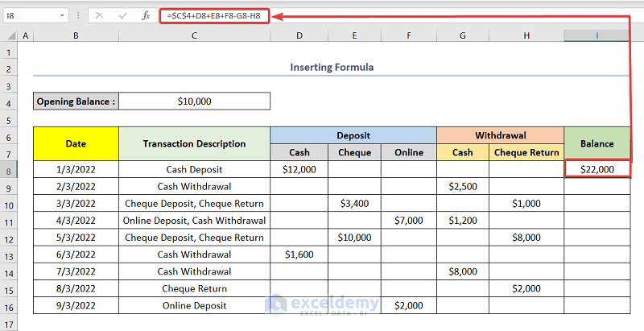Click the Online subheader cell
This screenshot has height=331, width=644.
(x=409, y=152)
